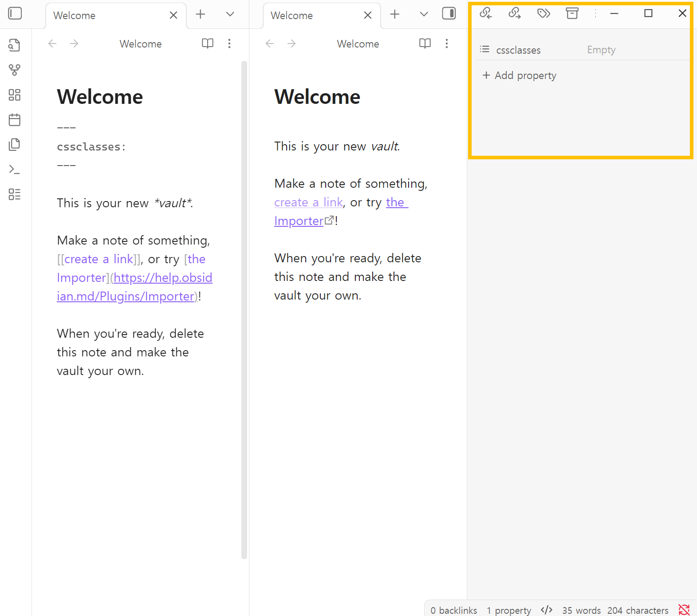Open the backlinks tab in the sidebar
The width and height of the screenshot is (697, 616).
pos(486,13)
